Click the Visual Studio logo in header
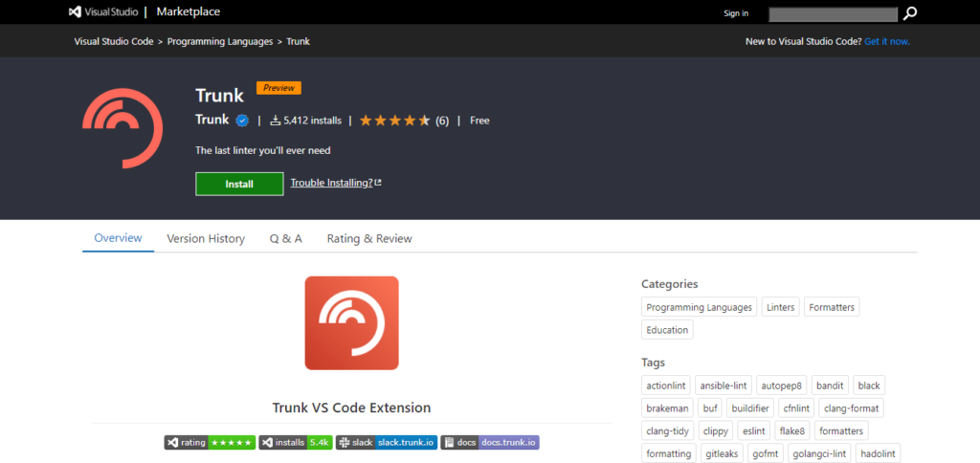 pyautogui.click(x=103, y=12)
